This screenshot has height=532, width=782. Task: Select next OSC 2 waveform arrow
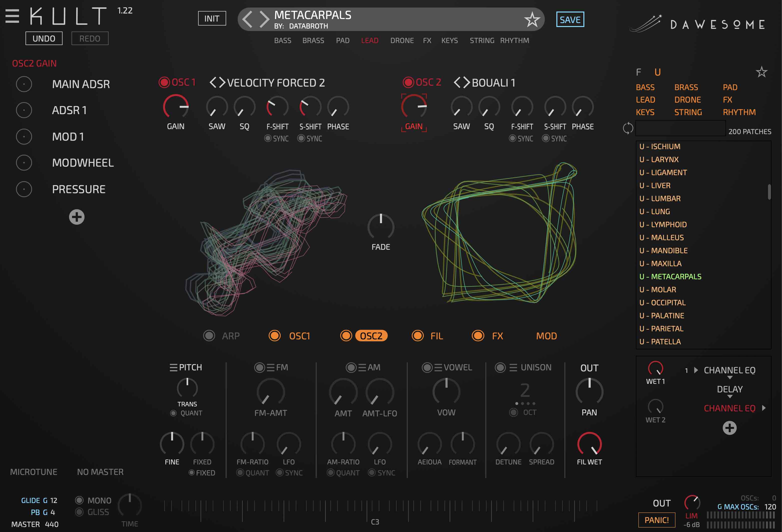point(466,82)
